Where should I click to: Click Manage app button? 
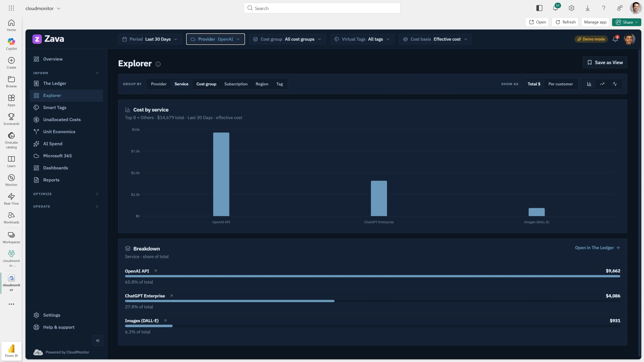[x=595, y=22]
